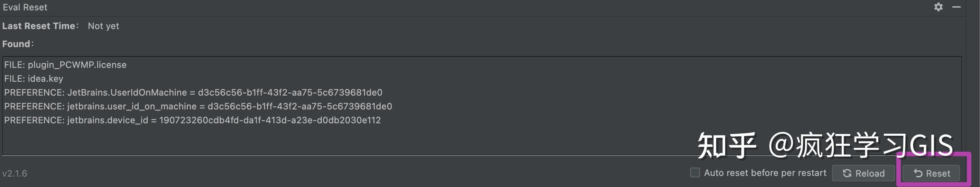
Task: Click the 'Auto reset before per restart' label
Action: click(x=765, y=173)
